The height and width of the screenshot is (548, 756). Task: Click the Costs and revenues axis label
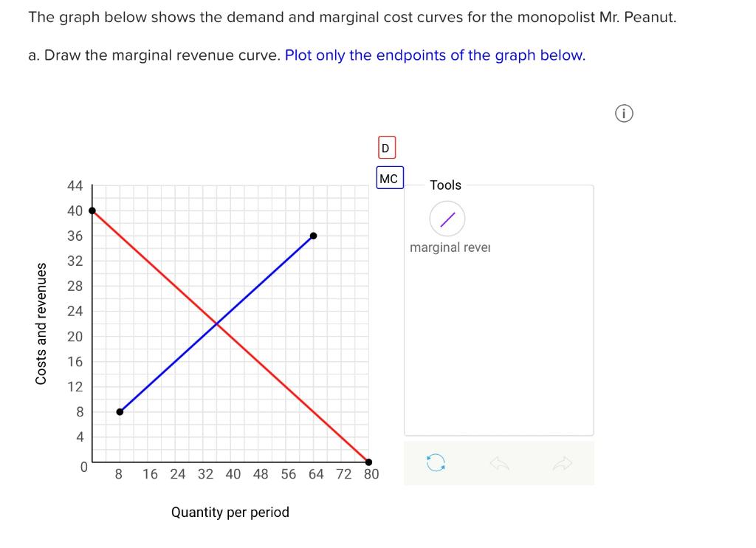(x=41, y=322)
